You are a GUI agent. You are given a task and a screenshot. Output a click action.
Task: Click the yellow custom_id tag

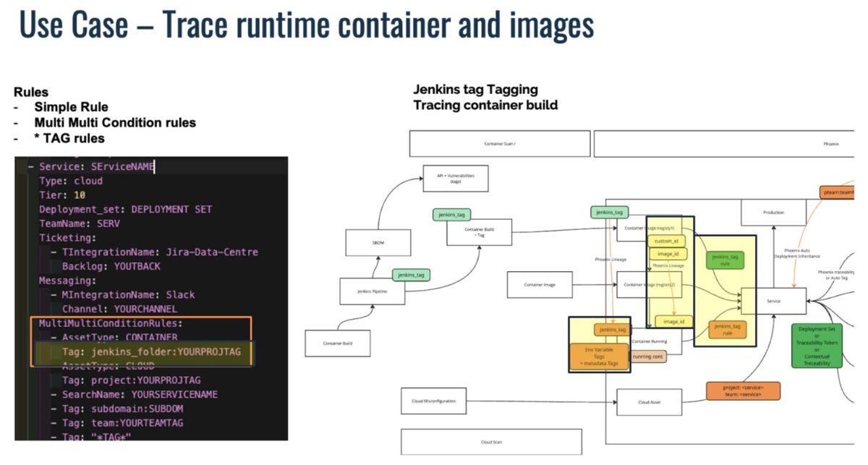[x=666, y=240]
